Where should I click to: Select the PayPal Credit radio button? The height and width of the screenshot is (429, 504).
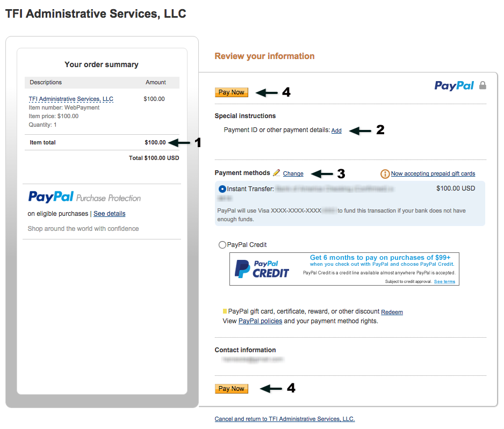(x=222, y=245)
